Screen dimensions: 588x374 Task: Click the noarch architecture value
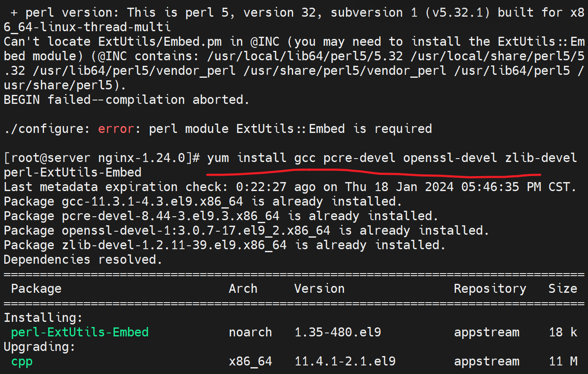tap(250, 332)
